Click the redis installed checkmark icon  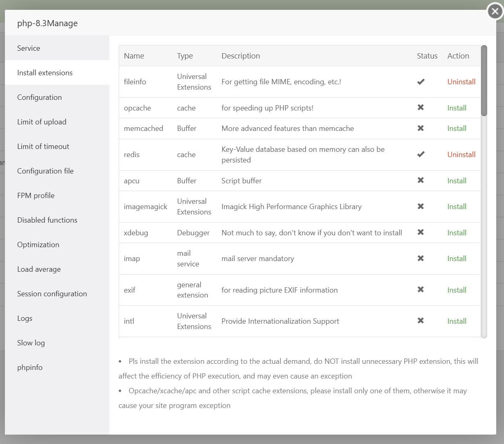tap(420, 154)
